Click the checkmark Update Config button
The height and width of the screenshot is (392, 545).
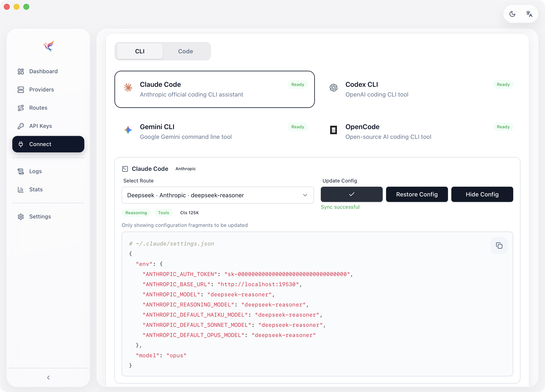click(352, 195)
